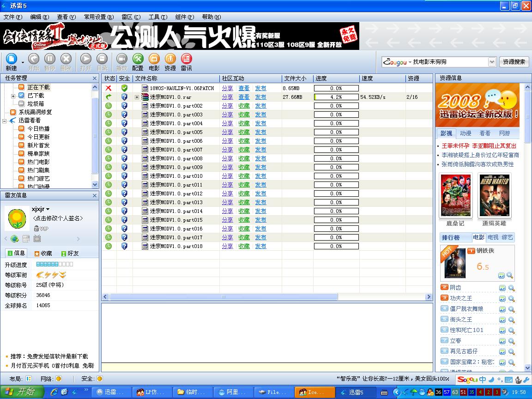Viewport: 532px width, 399px height.
Task: Click the picture icon next to 功夫之王
Action: click(x=502, y=299)
